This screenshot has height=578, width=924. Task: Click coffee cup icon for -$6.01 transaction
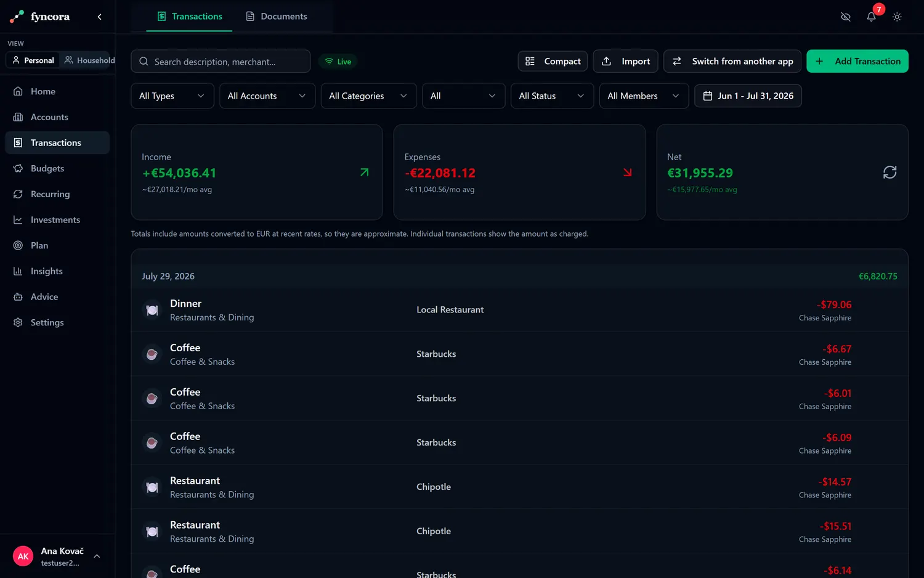[152, 399]
